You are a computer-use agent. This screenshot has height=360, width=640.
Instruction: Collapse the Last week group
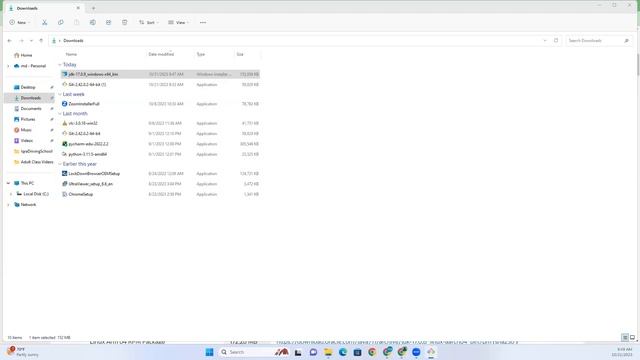point(60,94)
